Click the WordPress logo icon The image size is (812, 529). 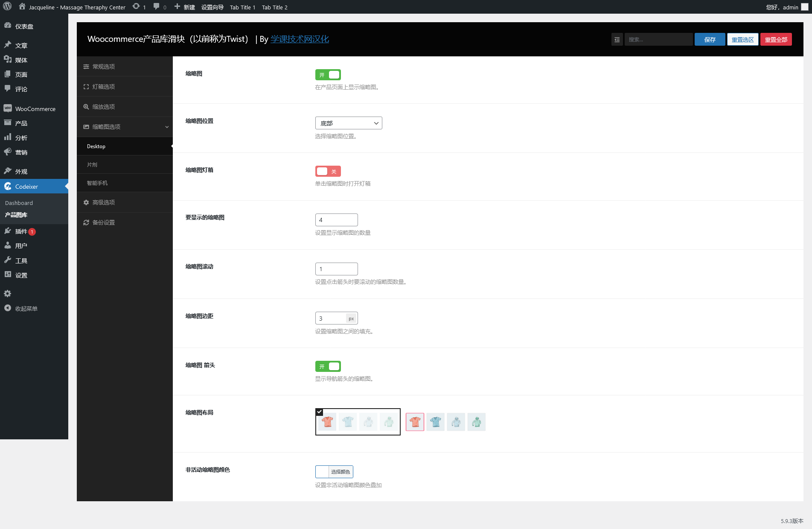[x=7, y=7]
